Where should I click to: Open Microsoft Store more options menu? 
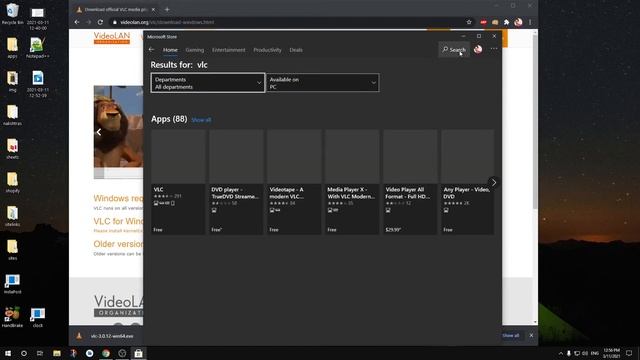pos(494,49)
